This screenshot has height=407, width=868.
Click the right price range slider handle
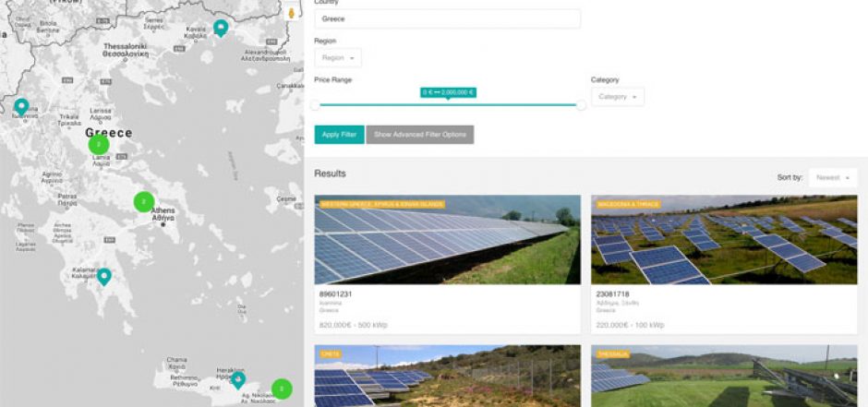(581, 105)
